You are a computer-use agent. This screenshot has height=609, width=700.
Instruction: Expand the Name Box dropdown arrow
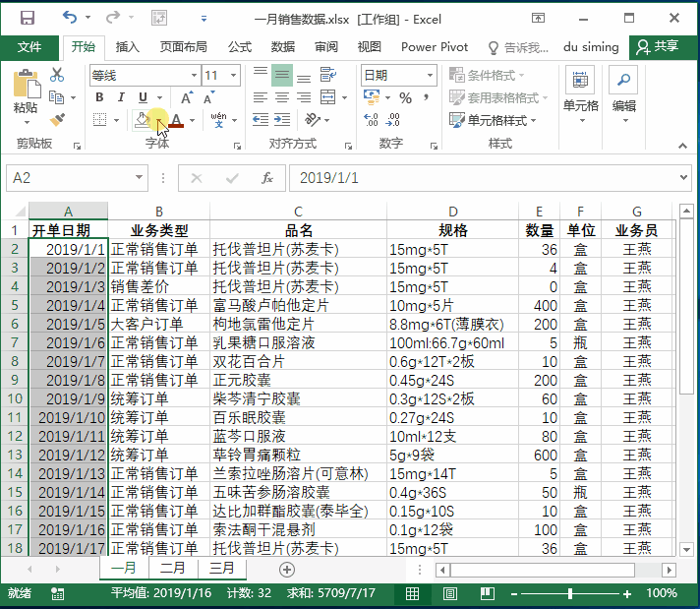click(139, 178)
